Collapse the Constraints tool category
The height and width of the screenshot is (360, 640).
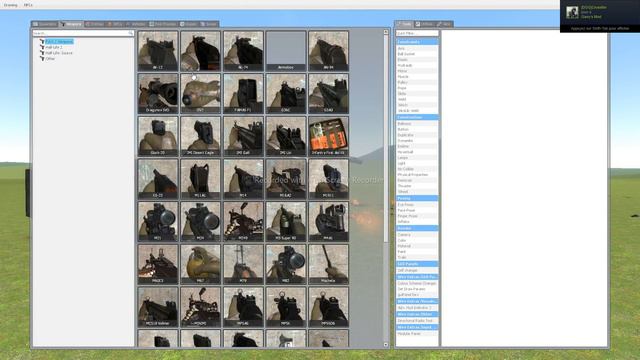pos(417,42)
